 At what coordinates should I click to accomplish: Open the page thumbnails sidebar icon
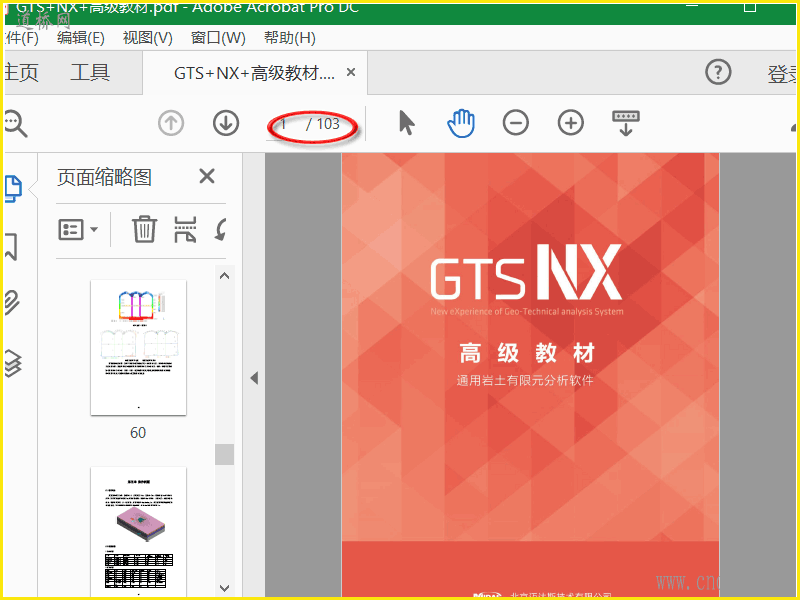pos(14,189)
